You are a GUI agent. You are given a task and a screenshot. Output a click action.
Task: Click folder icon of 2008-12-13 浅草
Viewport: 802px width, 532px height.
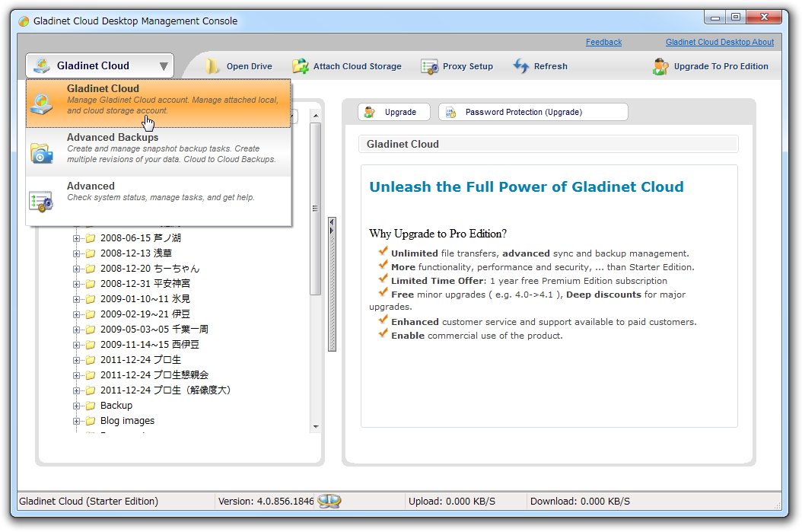91,253
